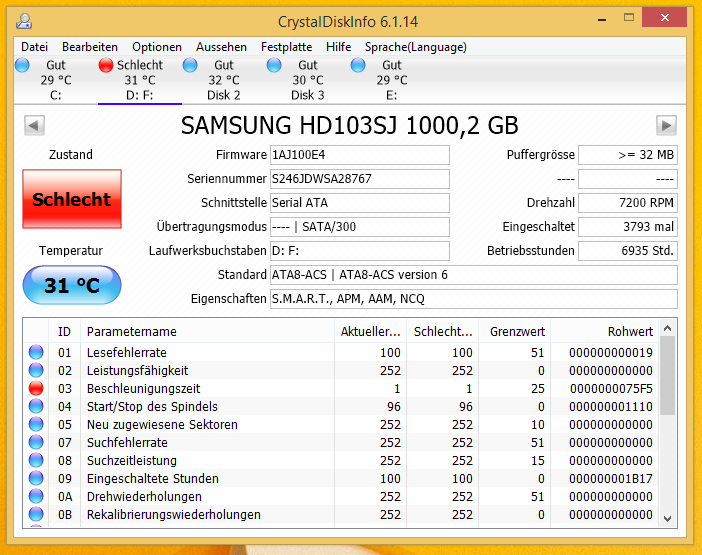The image size is (702, 555).
Task: Click status orb of attribute 0A Drehwiederholungen
Action: click(36, 496)
